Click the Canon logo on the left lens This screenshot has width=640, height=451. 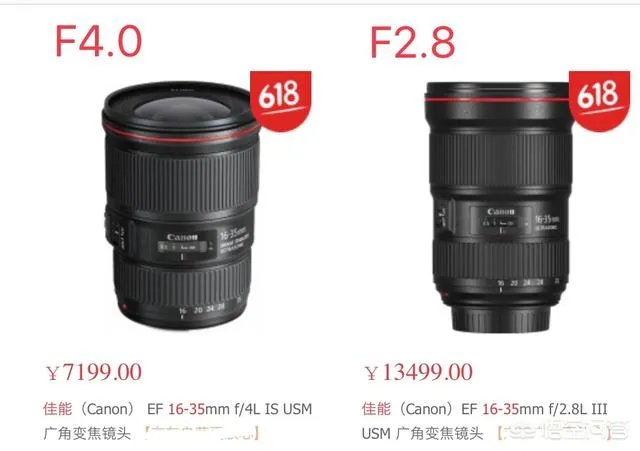[182, 237]
